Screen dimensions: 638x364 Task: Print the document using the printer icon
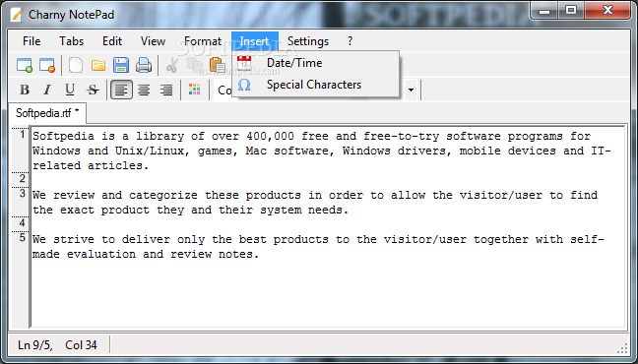tap(144, 65)
